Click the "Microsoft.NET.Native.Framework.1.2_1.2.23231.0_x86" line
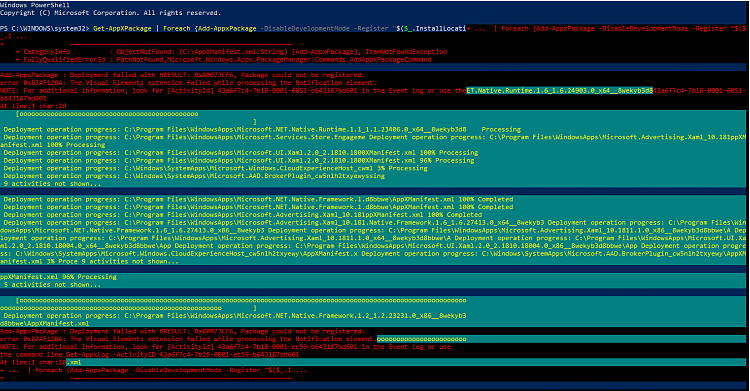750x391 pixels. pos(235,316)
